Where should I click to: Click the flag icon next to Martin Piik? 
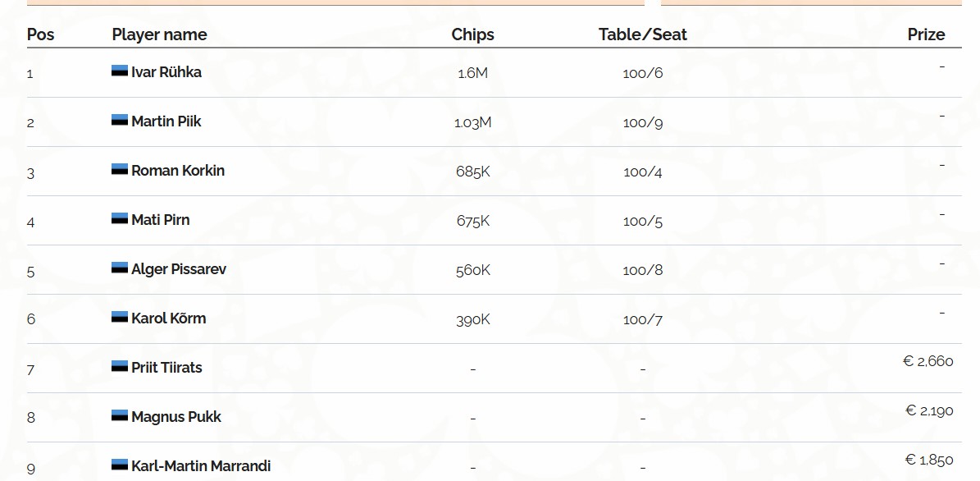click(120, 121)
